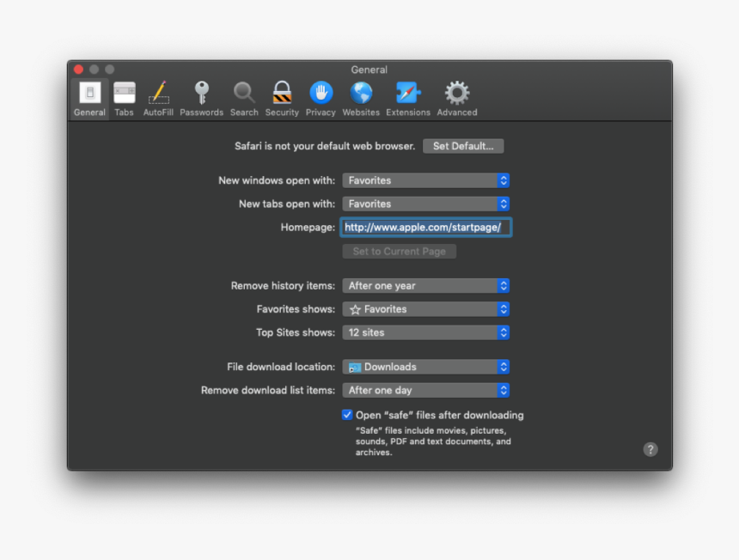Open the AutoFill settings
Viewport: 739px width, 560px height.
(x=158, y=96)
